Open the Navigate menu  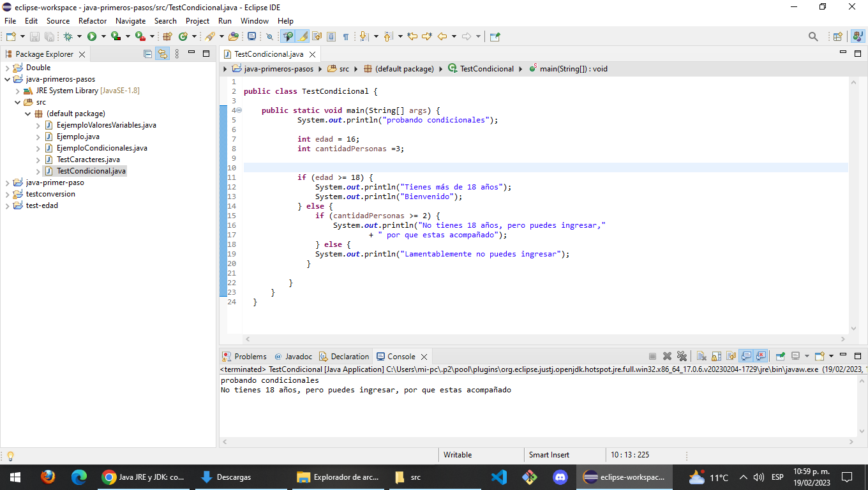click(130, 21)
